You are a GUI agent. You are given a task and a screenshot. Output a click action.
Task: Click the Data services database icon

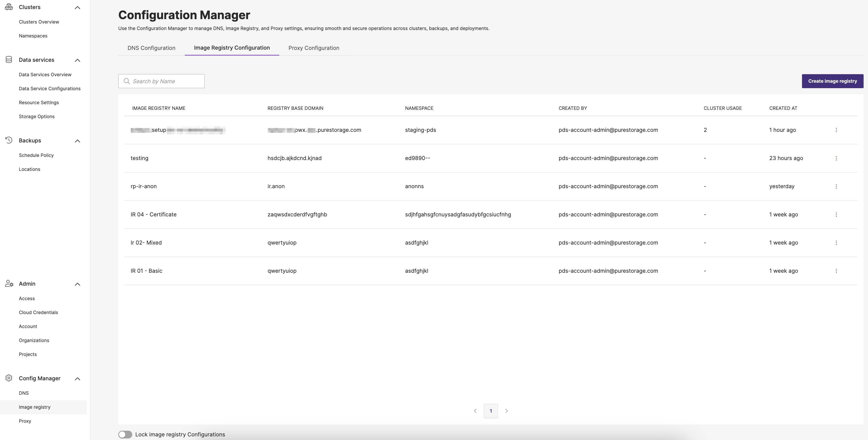point(9,59)
